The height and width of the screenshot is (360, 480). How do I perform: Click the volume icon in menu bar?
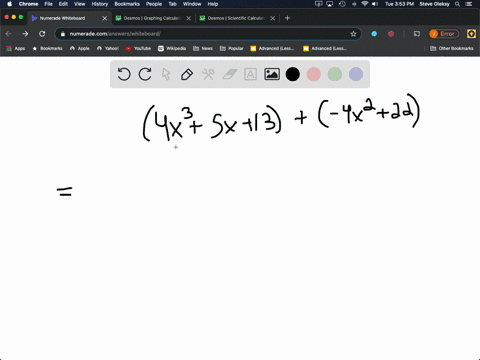click(375, 4)
